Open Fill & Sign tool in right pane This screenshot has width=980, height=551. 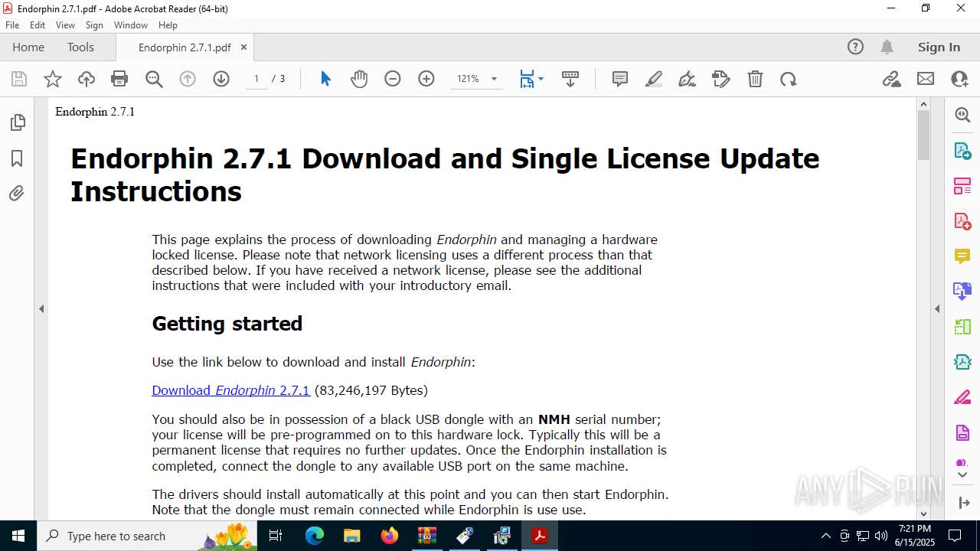[962, 398]
